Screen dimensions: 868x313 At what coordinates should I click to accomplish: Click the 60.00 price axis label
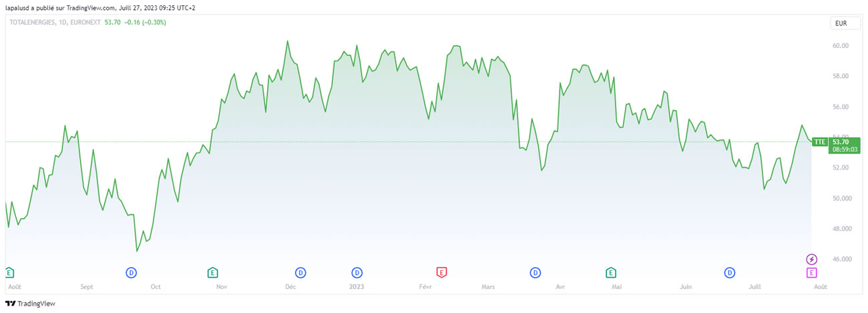click(840, 45)
